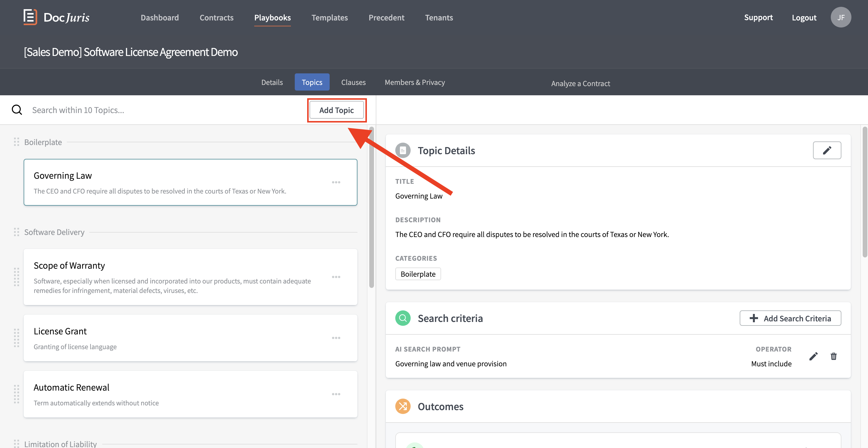
Task: Grab the Software Delivery category drag handle
Action: [x=17, y=232]
